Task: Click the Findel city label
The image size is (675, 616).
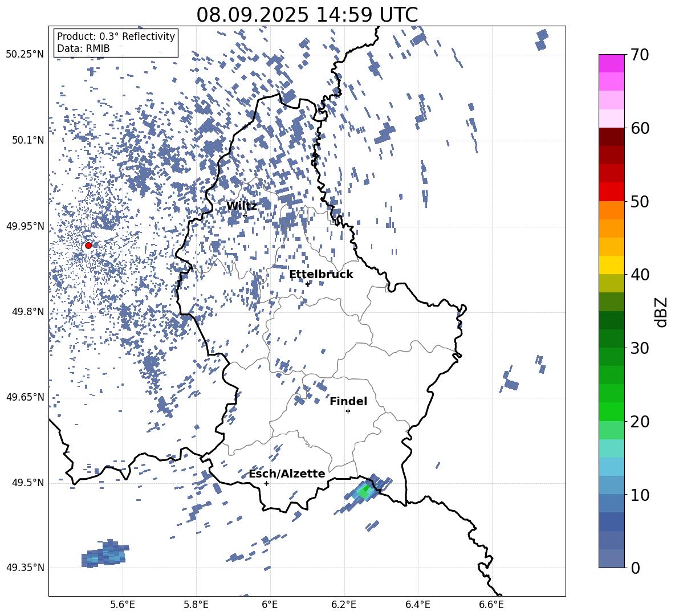Action: point(348,401)
